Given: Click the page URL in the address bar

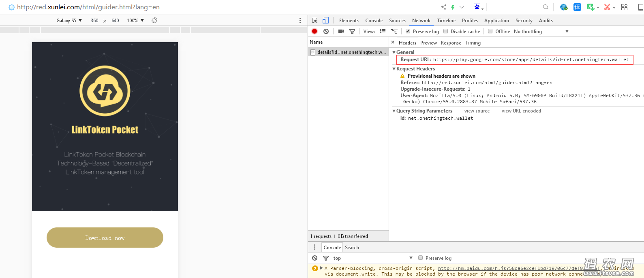Looking at the screenshot, I should click(x=88, y=7).
